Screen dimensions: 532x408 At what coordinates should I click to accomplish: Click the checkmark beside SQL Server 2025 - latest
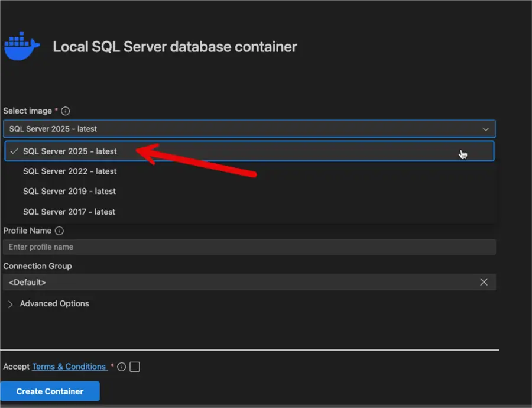[13, 151]
